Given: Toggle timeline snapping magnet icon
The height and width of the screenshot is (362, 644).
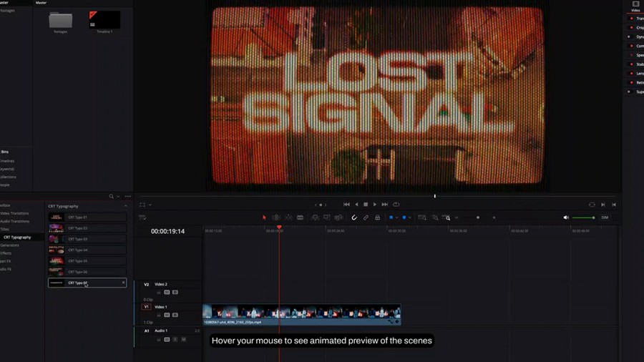Looking at the screenshot, I should point(354,217).
